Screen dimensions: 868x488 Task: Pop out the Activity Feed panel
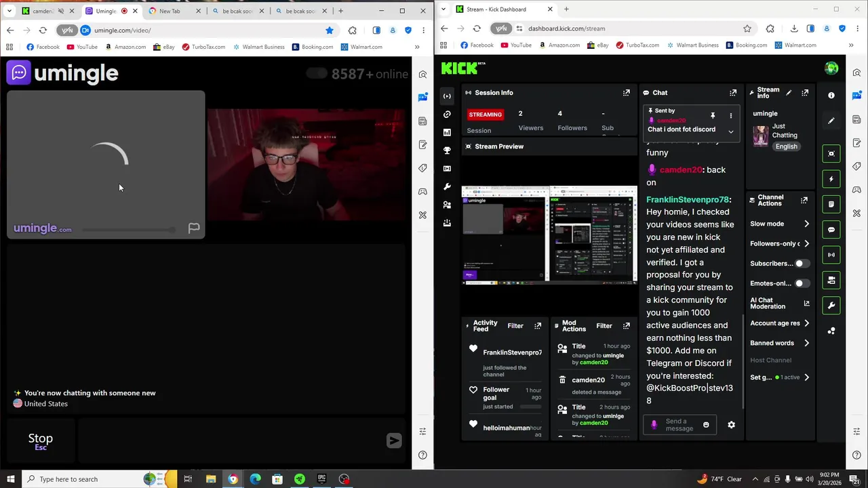[x=538, y=326]
